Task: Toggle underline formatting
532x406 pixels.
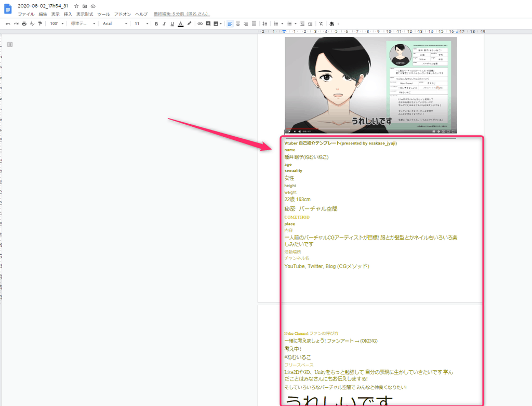Action: click(x=172, y=24)
